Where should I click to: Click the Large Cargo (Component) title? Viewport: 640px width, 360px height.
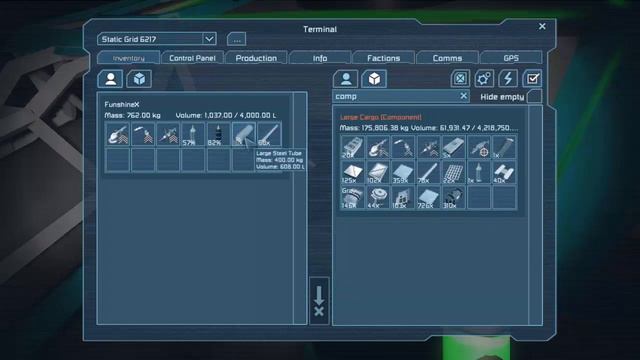pos(381,117)
